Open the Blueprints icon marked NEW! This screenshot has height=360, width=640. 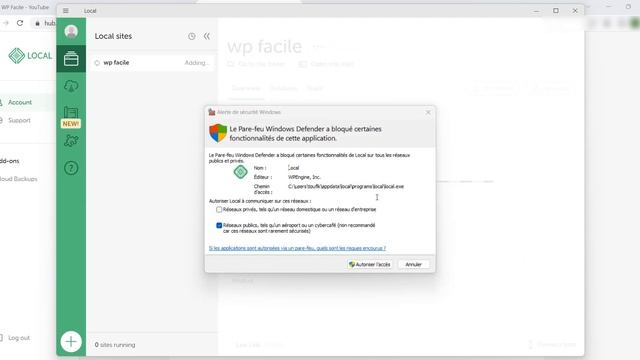click(71, 117)
